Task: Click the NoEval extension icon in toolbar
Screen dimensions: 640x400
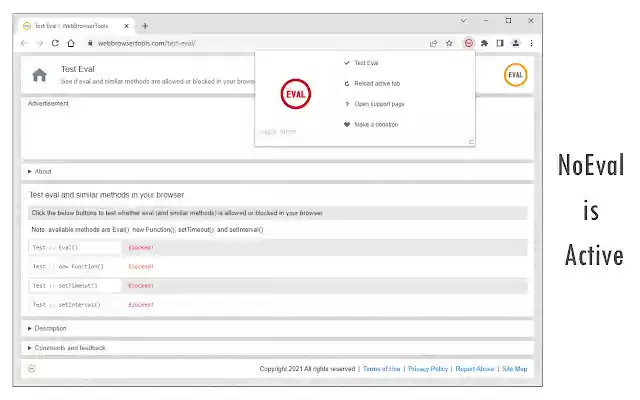Action: coord(469,43)
